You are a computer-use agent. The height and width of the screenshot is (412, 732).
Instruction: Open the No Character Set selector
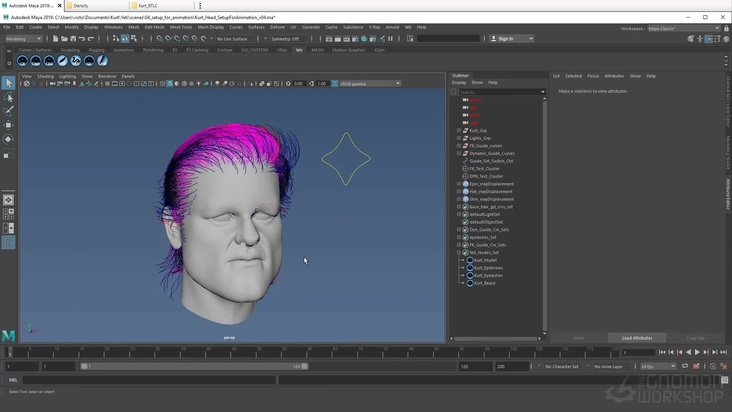pos(561,366)
